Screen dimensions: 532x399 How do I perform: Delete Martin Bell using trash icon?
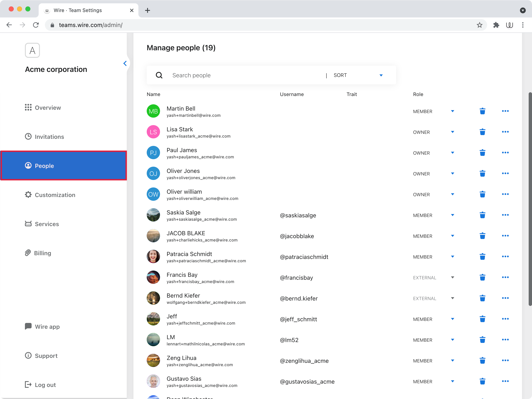[x=482, y=111]
